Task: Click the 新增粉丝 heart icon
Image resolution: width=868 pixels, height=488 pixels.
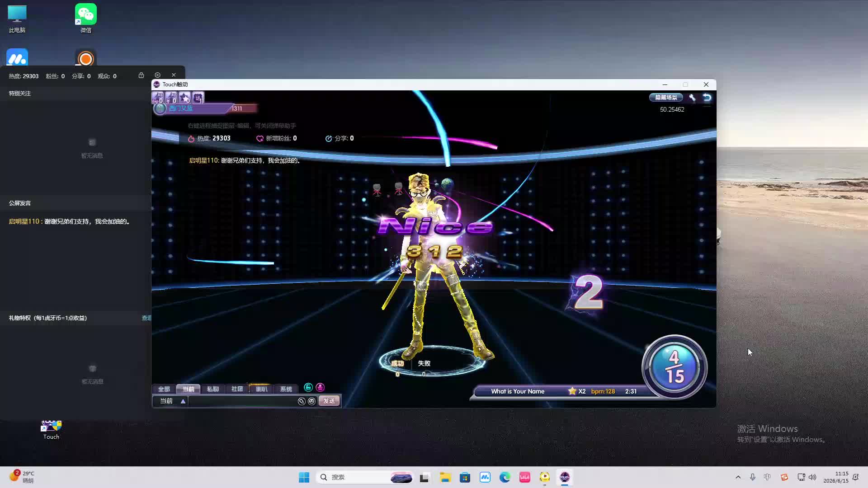Action: point(260,139)
